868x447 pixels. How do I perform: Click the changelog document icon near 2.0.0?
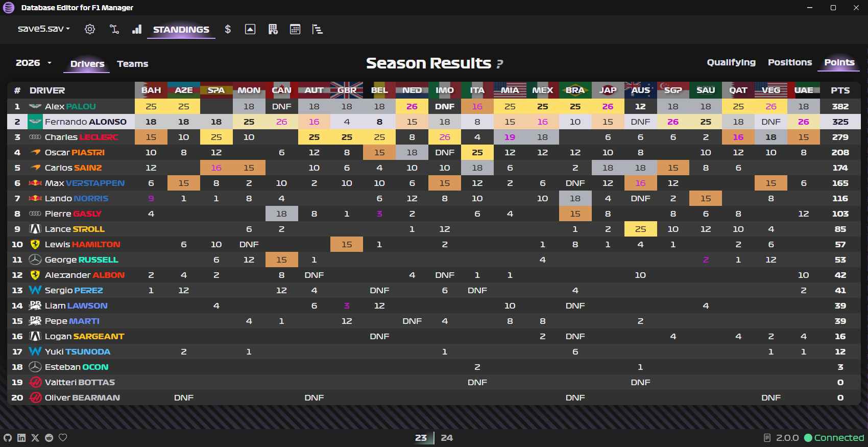coord(767,438)
